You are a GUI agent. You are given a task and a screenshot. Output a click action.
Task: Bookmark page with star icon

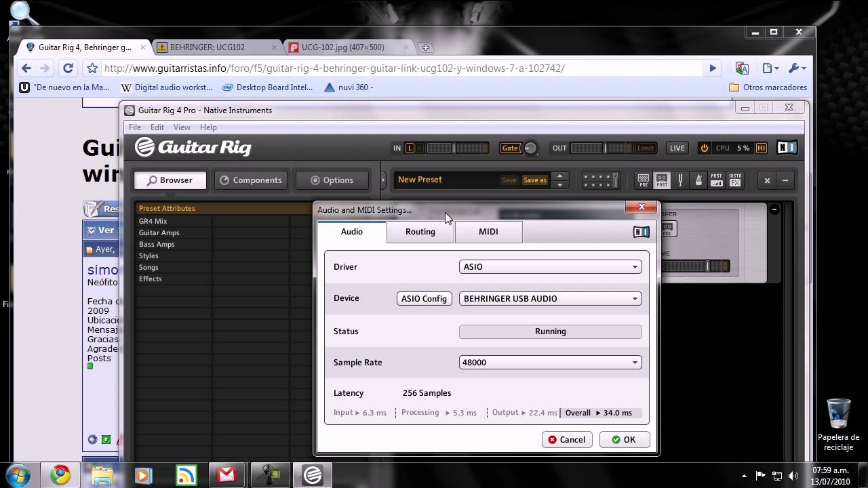92,68
